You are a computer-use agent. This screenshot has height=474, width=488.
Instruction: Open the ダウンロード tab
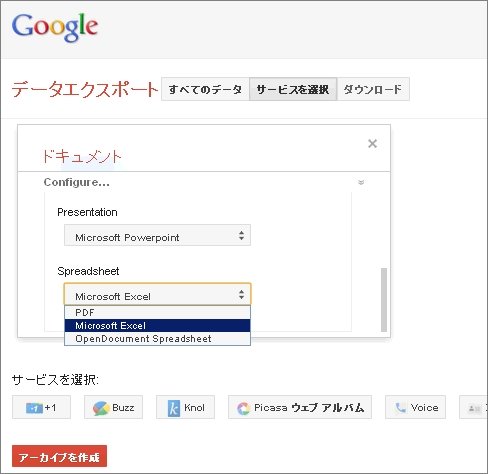(373, 89)
